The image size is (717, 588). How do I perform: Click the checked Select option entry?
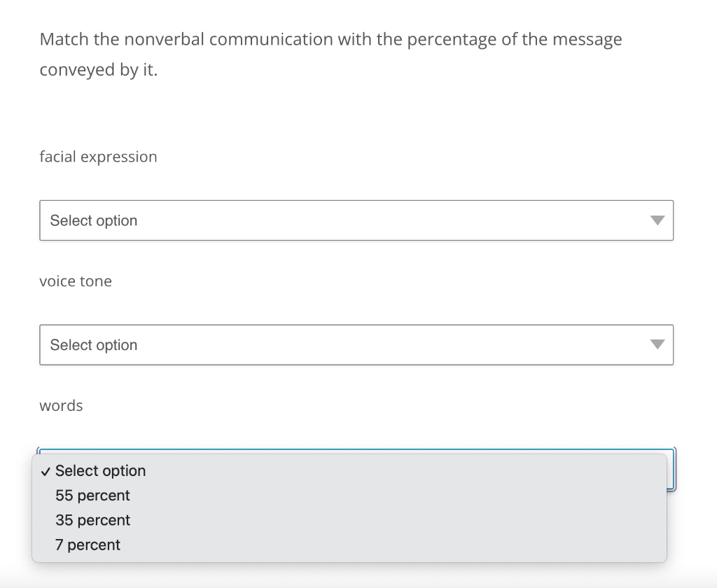point(101,471)
